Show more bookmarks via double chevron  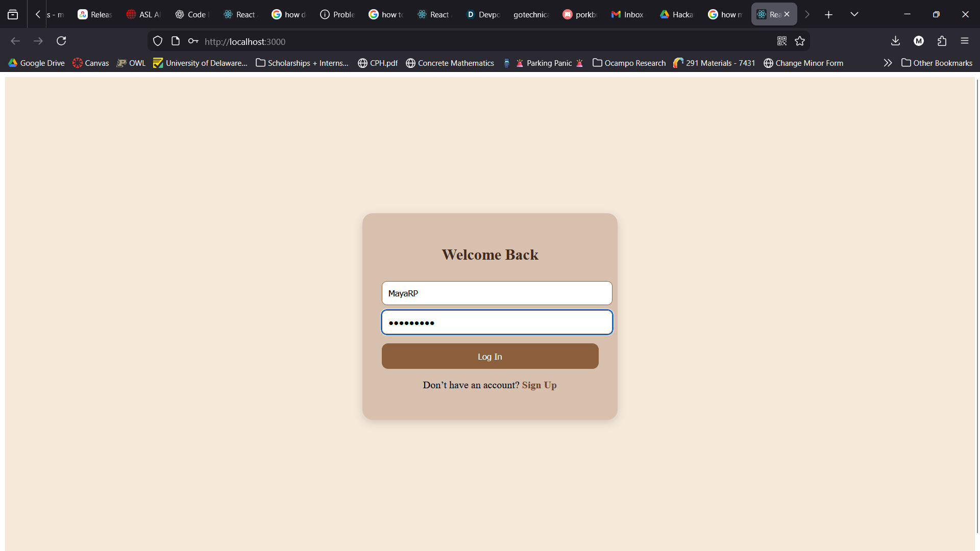coord(888,63)
